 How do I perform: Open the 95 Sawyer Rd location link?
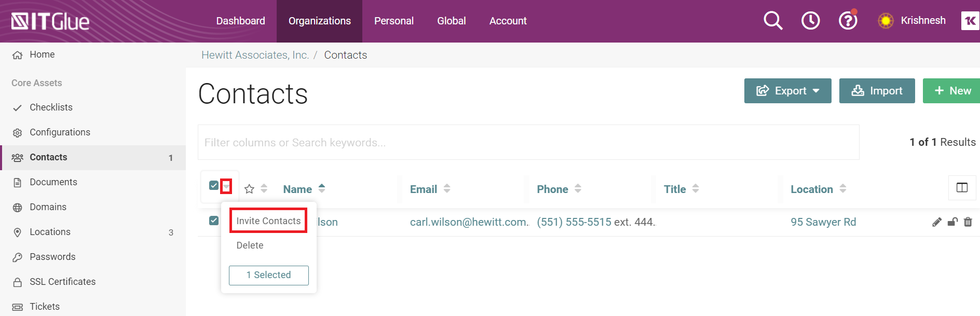pyautogui.click(x=823, y=222)
